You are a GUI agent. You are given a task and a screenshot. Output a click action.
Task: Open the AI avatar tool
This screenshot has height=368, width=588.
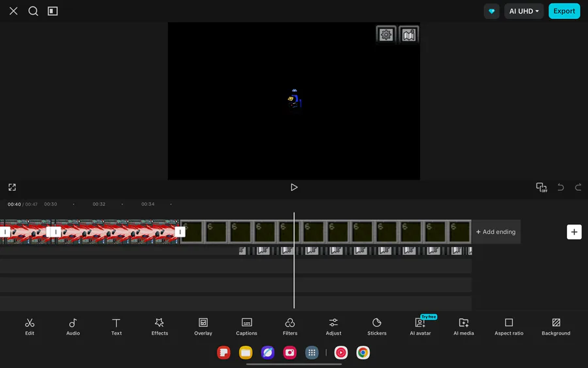tap(420, 327)
